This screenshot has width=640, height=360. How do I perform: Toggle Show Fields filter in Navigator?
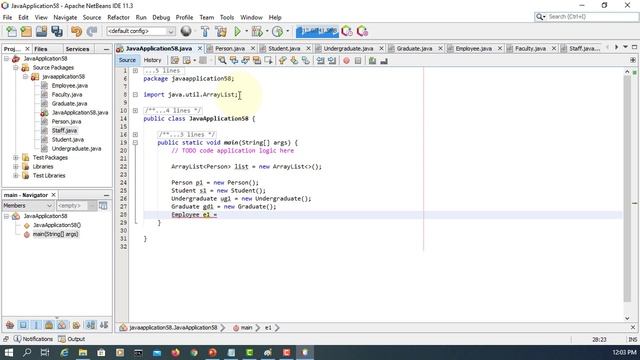[x=23, y=325]
